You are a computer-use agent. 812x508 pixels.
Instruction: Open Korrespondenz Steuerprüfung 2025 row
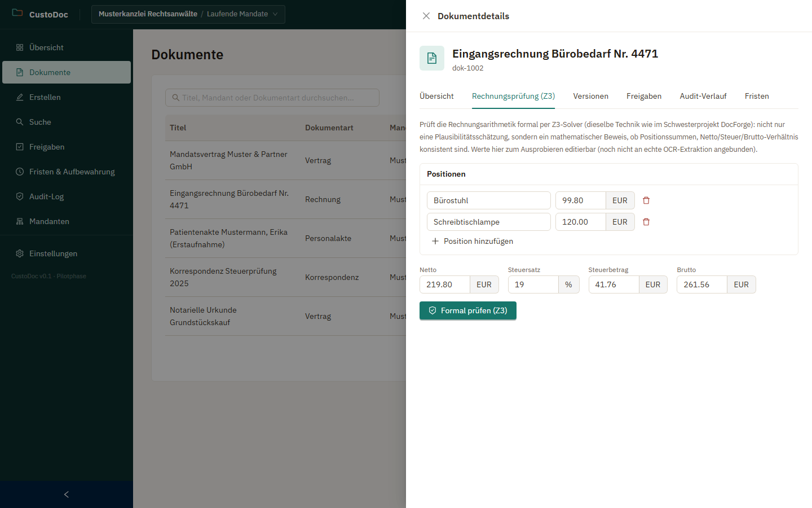point(285,277)
